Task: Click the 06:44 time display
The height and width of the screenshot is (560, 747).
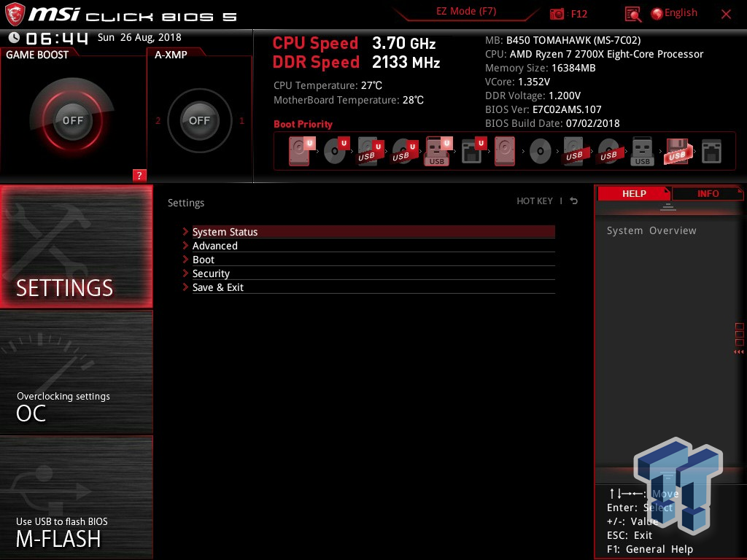Action: pyautogui.click(x=57, y=38)
